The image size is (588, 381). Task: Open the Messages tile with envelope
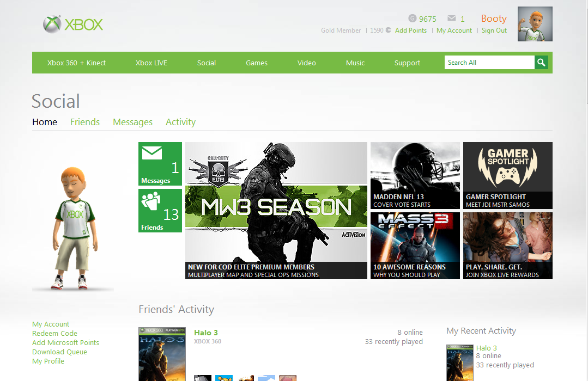160,164
